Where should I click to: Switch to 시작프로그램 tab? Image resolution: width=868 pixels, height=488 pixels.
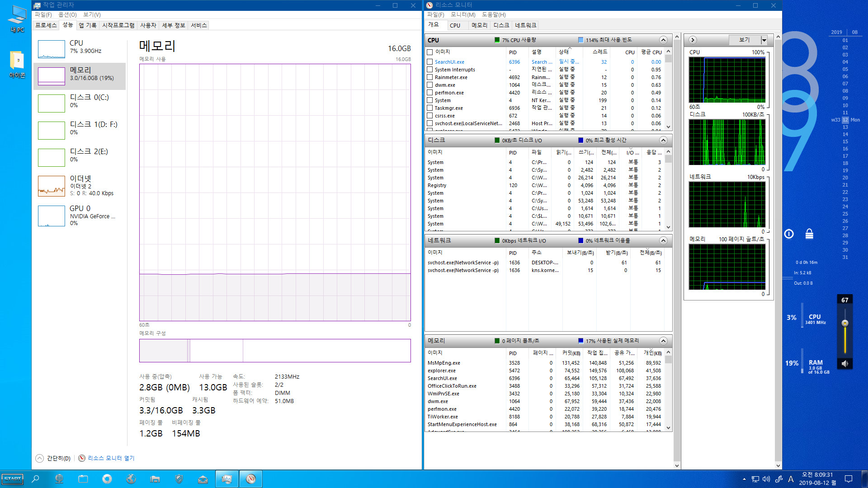pos(118,25)
